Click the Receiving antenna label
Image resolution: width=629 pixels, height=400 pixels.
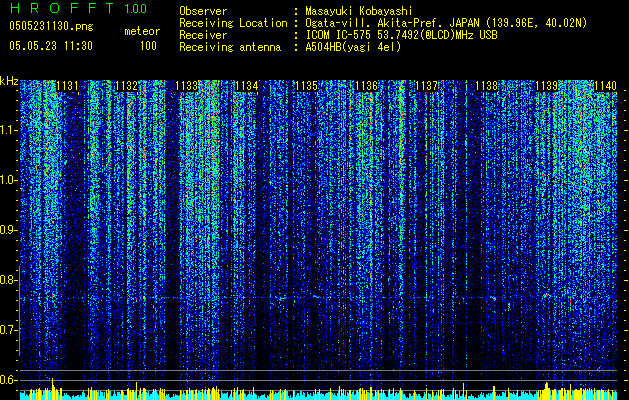(x=230, y=47)
